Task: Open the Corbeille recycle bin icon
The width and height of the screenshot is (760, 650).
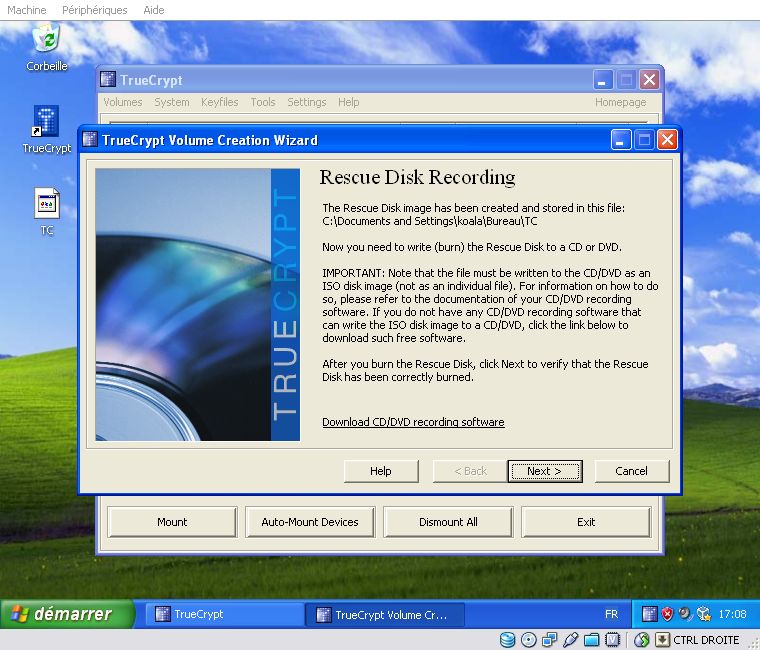Action: tap(47, 39)
